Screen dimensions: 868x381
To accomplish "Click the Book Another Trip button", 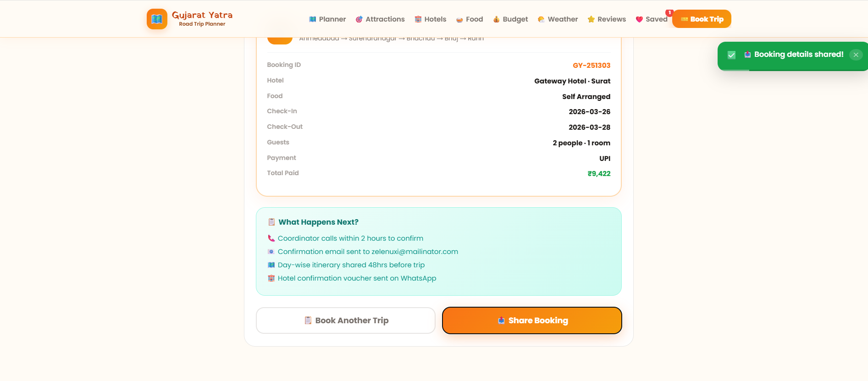I will coord(345,320).
